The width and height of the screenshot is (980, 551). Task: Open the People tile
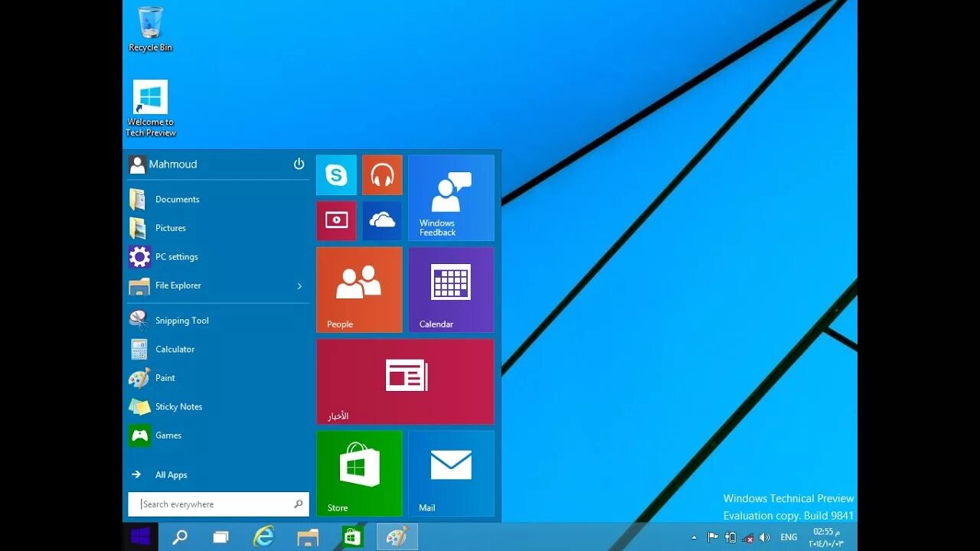click(359, 290)
